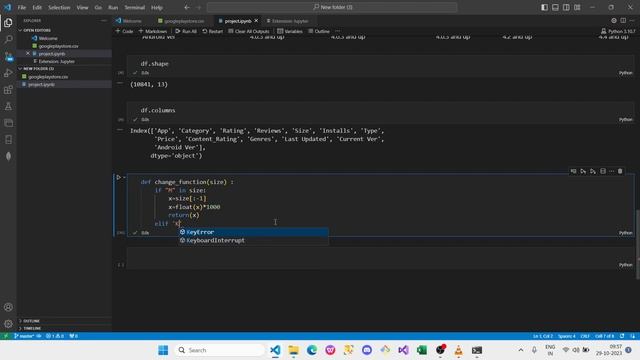640x360 pixels.
Task: Open Microsoft Edge from taskbar
Action: click(312, 350)
